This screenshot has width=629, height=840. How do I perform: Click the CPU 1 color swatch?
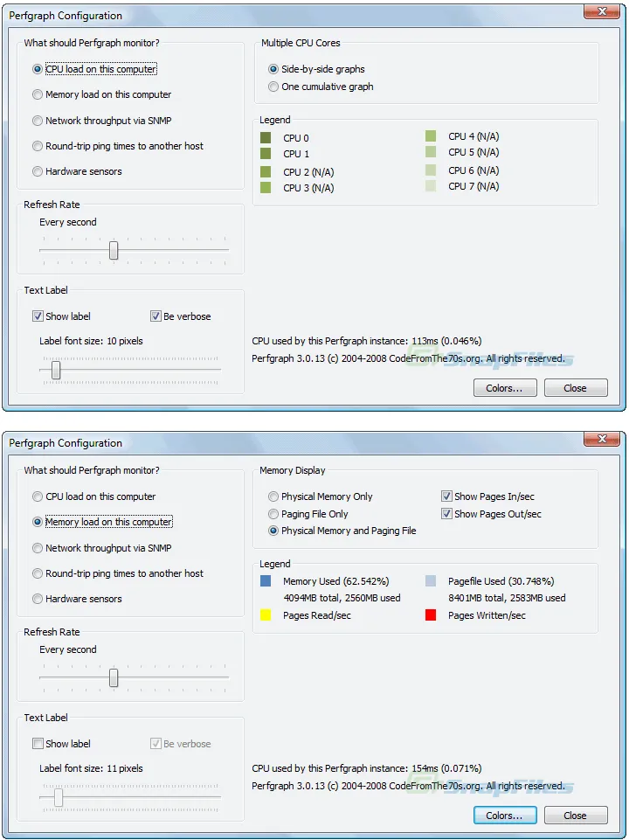tap(266, 154)
